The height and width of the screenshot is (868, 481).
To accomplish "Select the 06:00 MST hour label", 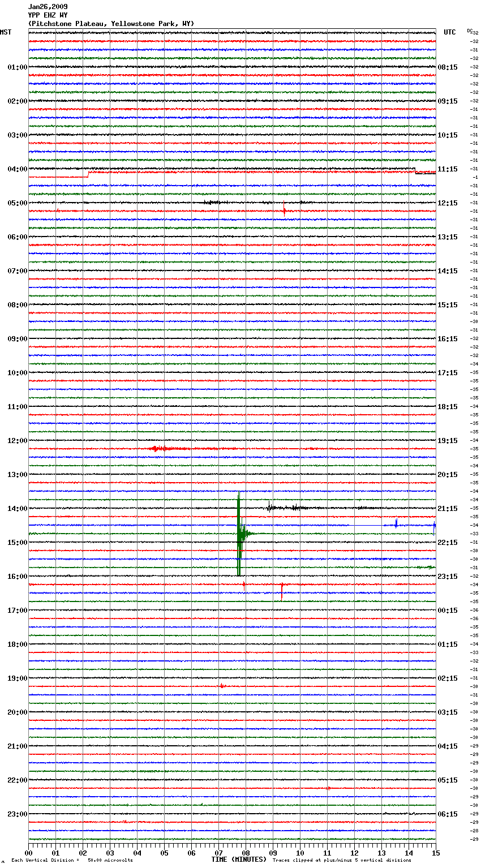I will [x=17, y=237].
